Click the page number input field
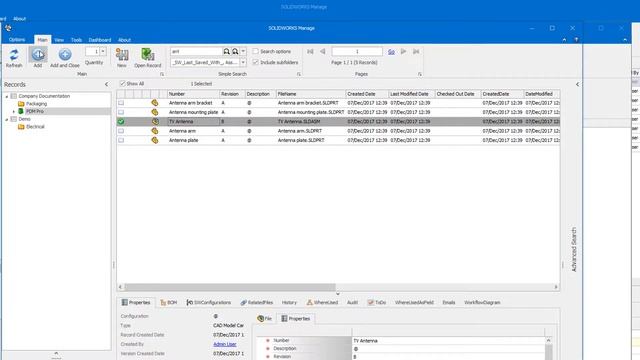Screen dimensions: 640x360 [357, 51]
